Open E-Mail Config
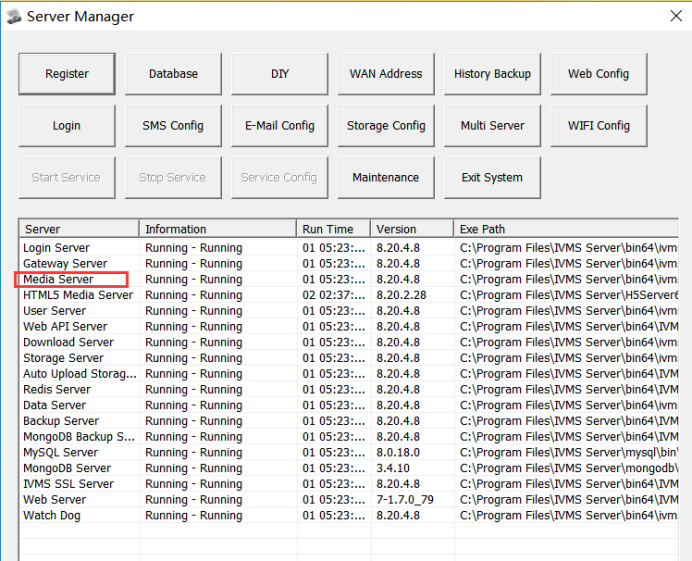The width and height of the screenshot is (692, 561). coord(280,126)
